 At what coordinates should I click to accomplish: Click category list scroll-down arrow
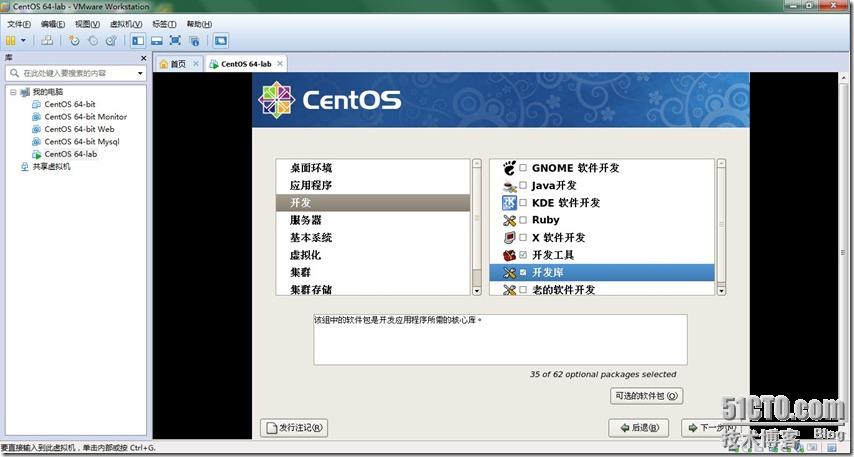pyautogui.click(x=477, y=291)
